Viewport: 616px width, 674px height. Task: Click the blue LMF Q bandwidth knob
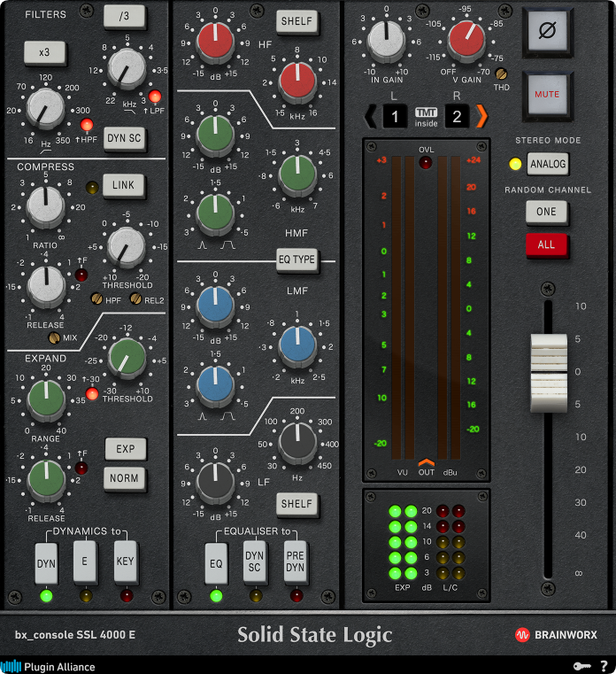click(215, 384)
